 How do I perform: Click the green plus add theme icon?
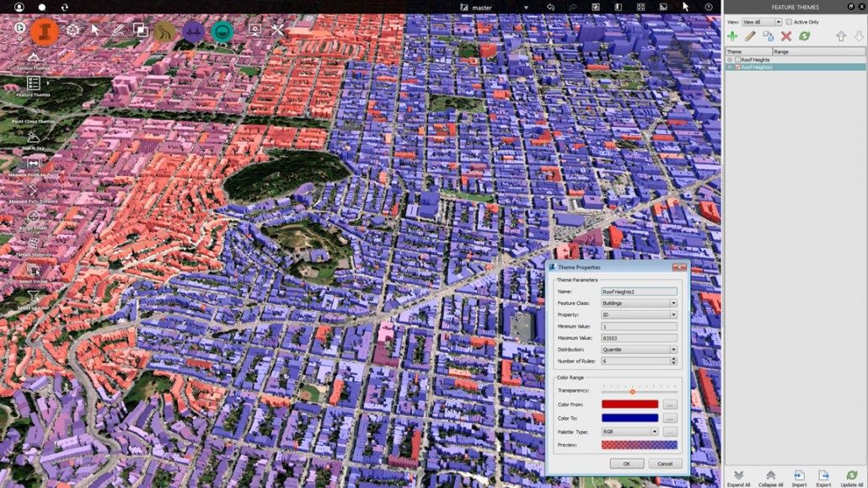coord(732,36)
